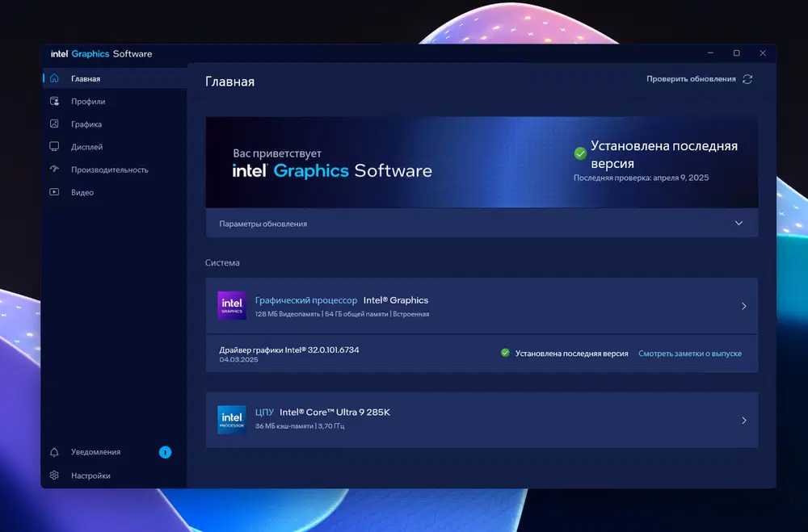
Task: Click the Главная home icon in sidebar
Action: (54, 78)
